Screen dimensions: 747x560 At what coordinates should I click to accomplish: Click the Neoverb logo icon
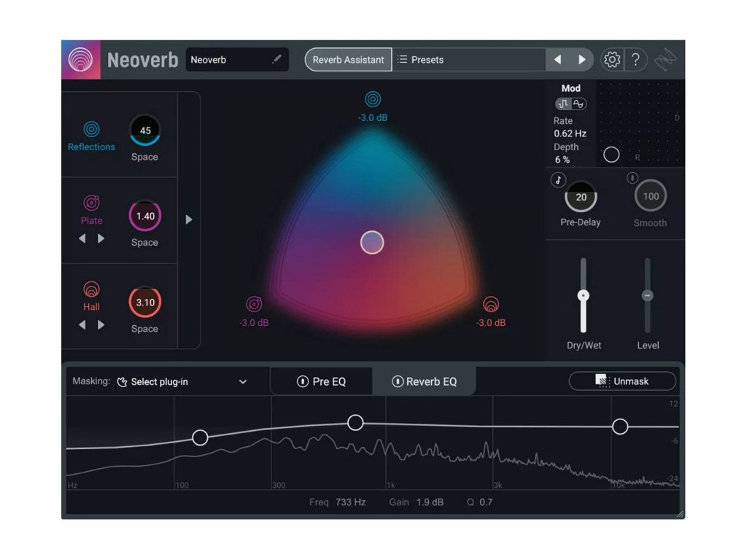80,60
